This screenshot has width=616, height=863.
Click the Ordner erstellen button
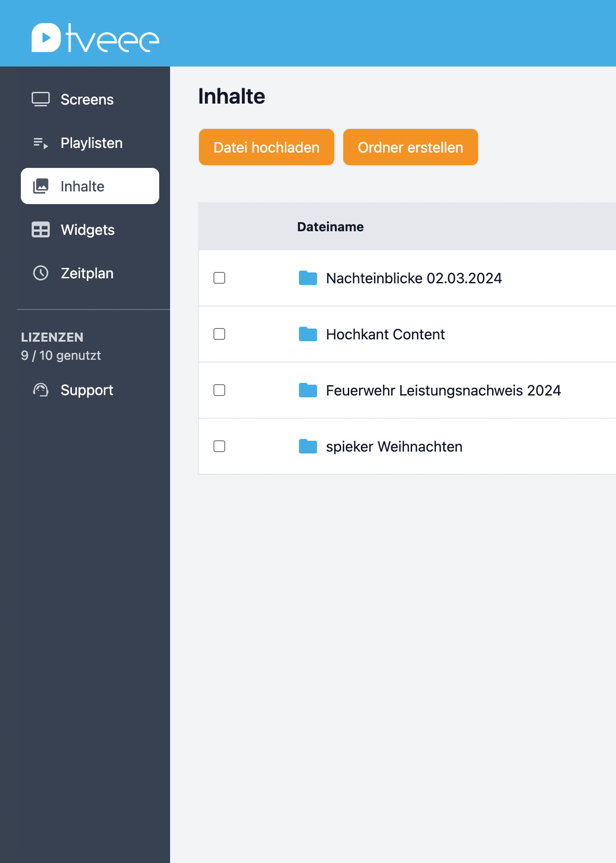[410, 147]
